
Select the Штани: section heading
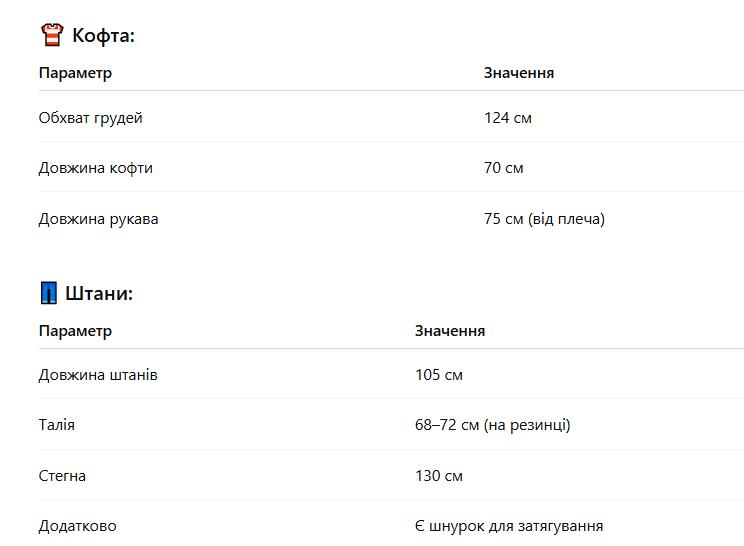point(99,293)
